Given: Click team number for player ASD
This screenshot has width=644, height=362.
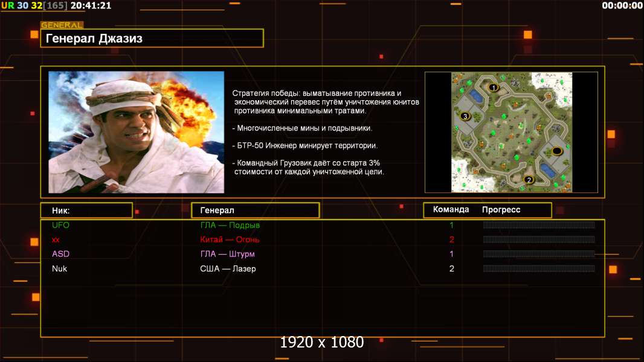Looking at the screenshot, I should coord(451,254).
